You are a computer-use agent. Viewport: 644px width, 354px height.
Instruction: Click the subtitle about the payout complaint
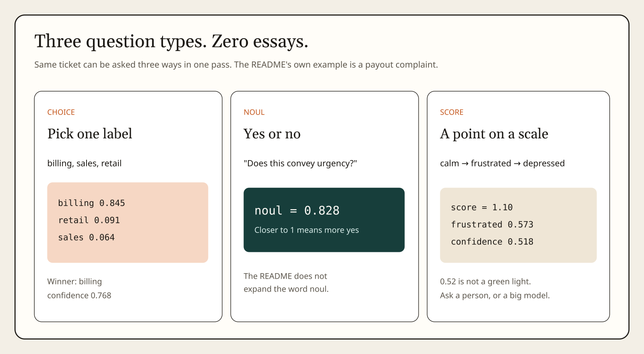coord(236,65)
